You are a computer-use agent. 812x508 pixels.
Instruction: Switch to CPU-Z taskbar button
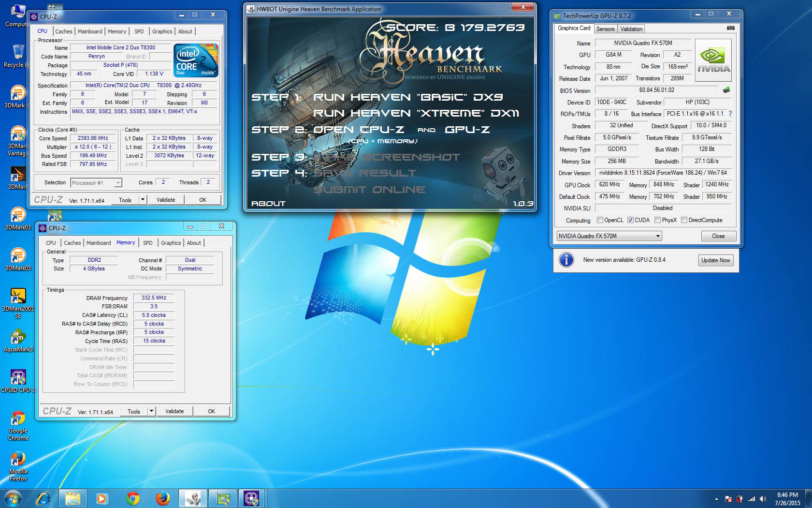pyautogui.click(x=251, y=498)
